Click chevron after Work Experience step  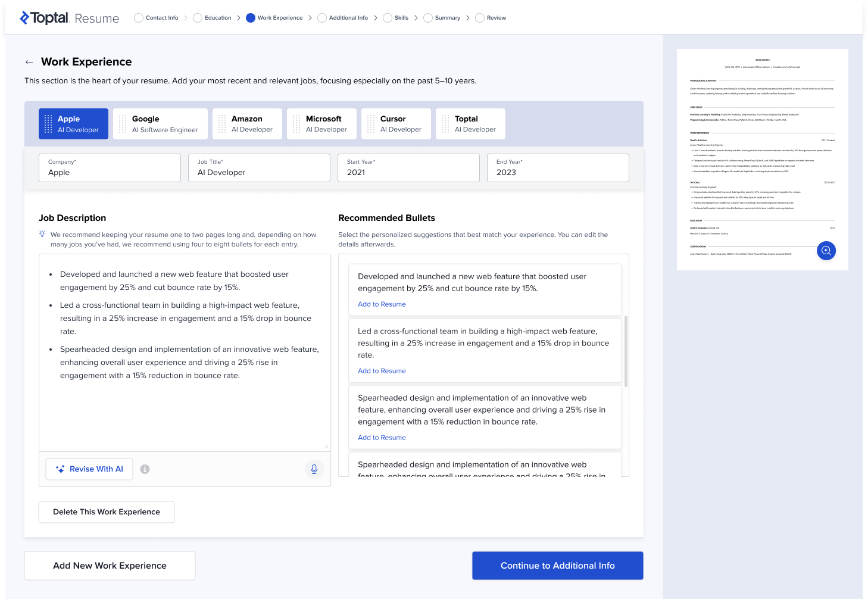[x=310, y=18]
